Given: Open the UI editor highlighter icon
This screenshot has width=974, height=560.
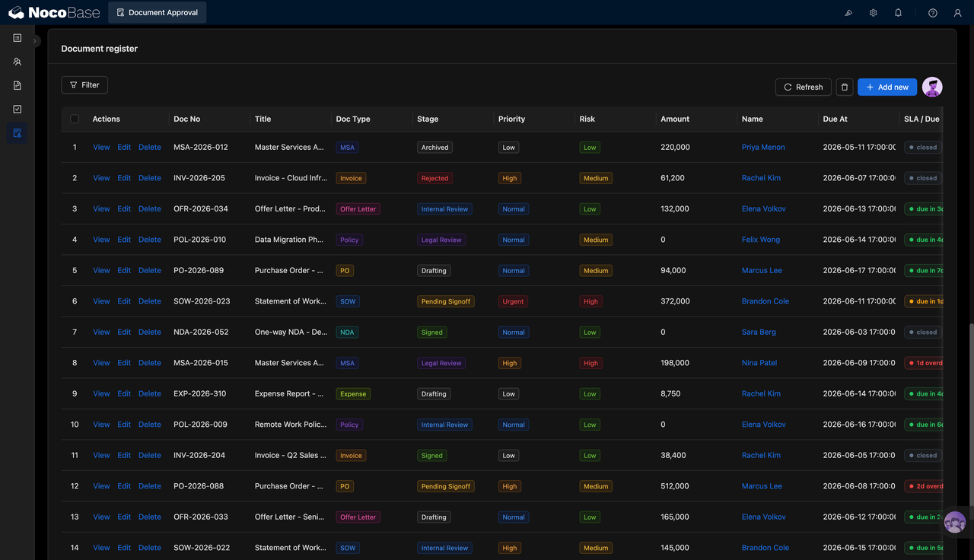Looking at the screenshot, I should (x=848, y=13).
